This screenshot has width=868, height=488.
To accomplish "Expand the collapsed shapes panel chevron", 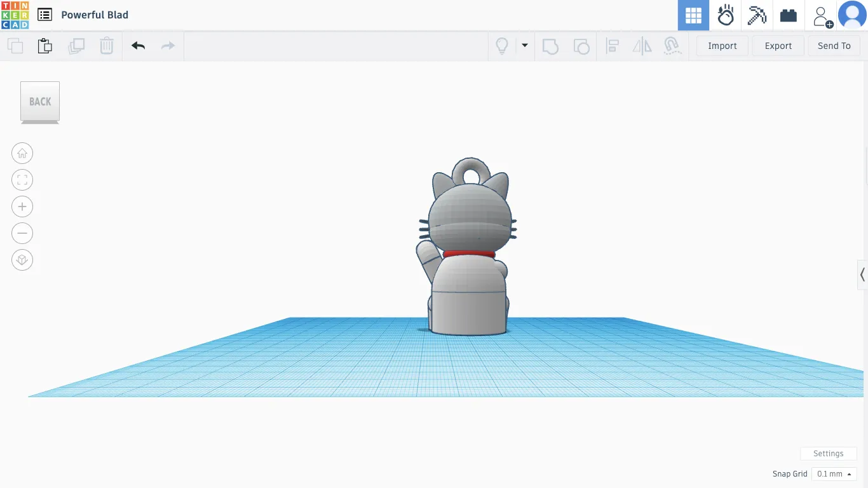I will [862, 274].
